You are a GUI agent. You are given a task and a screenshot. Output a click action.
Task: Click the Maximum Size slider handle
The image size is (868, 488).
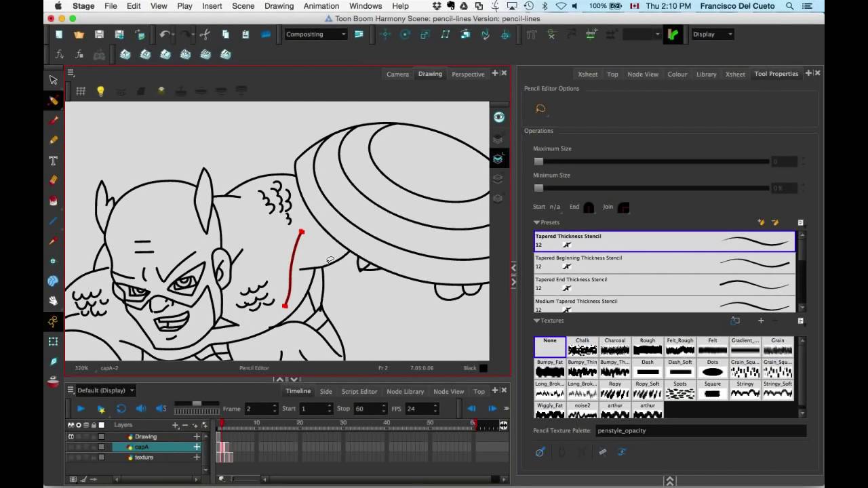click(x=538, y=162)
